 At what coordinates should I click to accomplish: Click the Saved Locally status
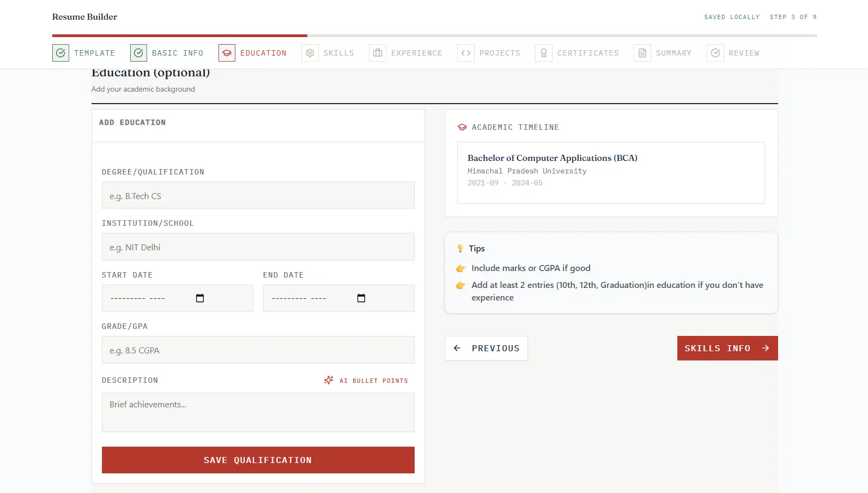tap(732, 17)
